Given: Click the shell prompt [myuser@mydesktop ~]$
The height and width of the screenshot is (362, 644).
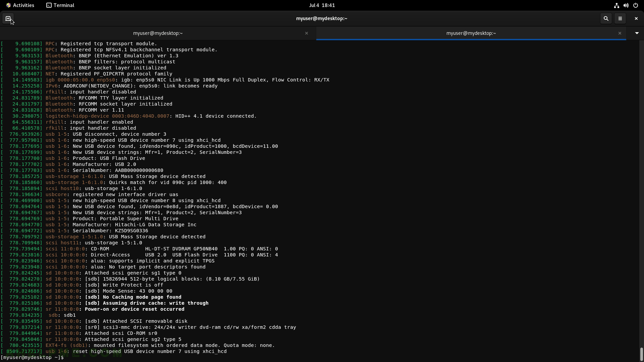Looking at the screenshot, I should click(x=32, y=357).
